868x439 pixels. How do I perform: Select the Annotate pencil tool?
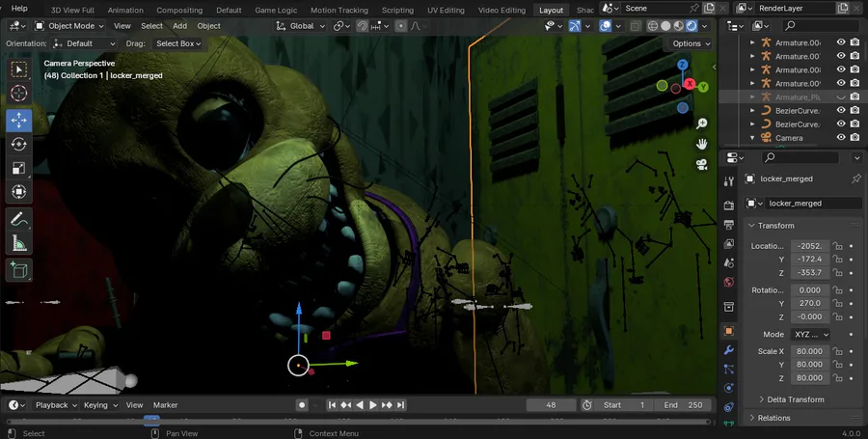[19, 219]
